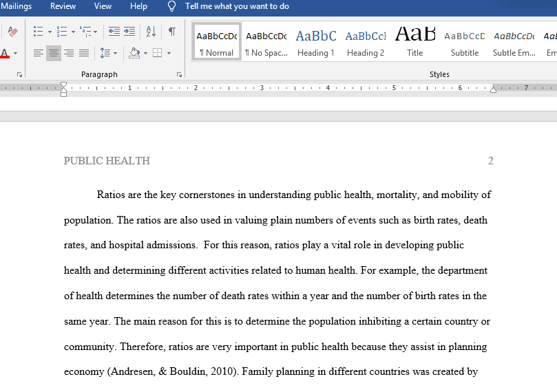Expand the multilevel list dropdown

click(96, 32)
